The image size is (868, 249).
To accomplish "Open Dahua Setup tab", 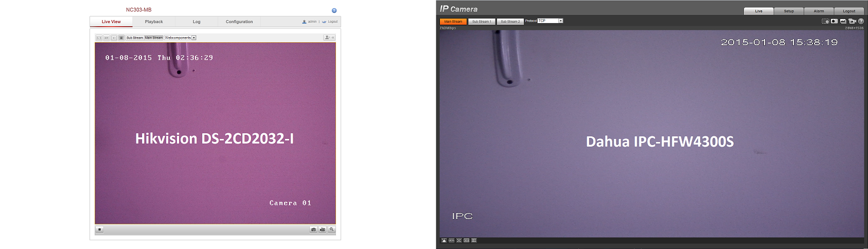I will 789,11.
